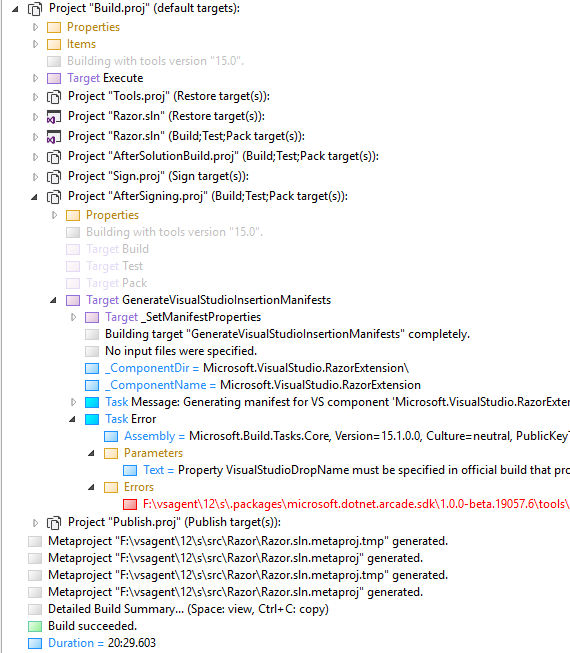
Task: Click AfterSolutionBuild.proj project icon
Action: [54, 157]
